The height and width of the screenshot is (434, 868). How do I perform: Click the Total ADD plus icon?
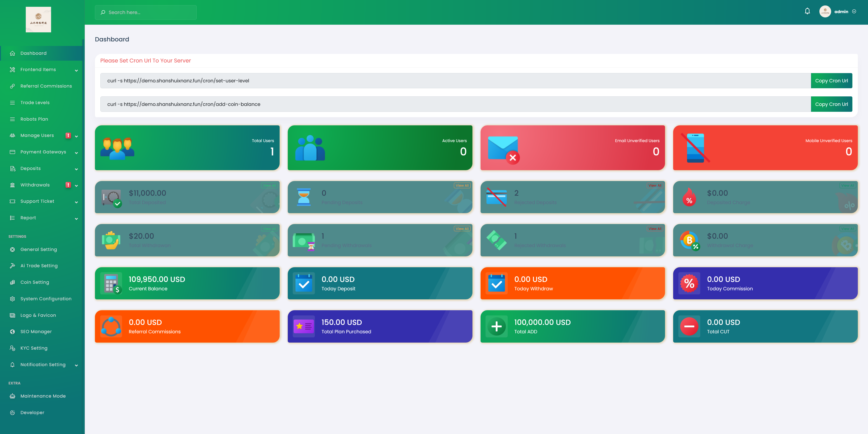(x=496, y=327)
